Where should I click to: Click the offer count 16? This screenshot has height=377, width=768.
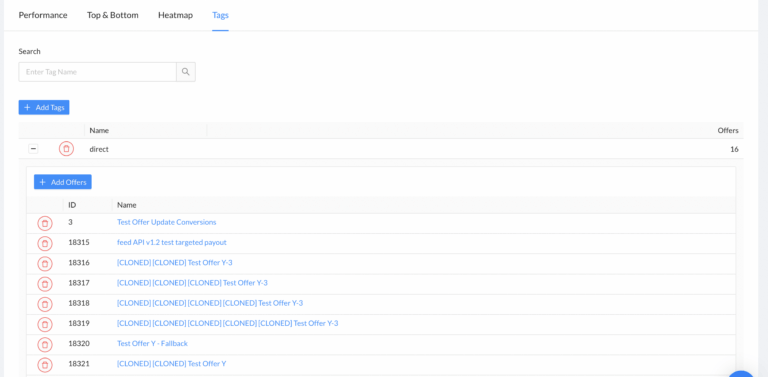pyautogui.click(x=734, y=149)
